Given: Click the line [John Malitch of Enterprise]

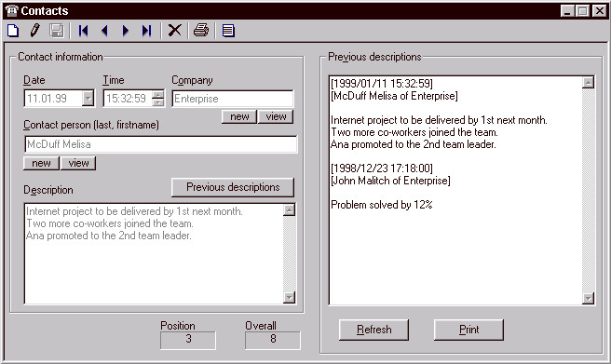Looking at the screenshot, I should (x=390, y=181).
